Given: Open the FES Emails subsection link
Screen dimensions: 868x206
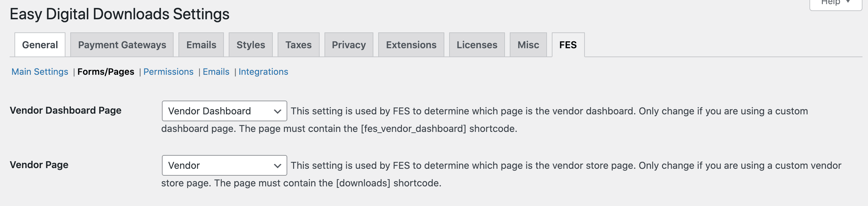Looking at the screenshot, I should [x=216, y=72].
